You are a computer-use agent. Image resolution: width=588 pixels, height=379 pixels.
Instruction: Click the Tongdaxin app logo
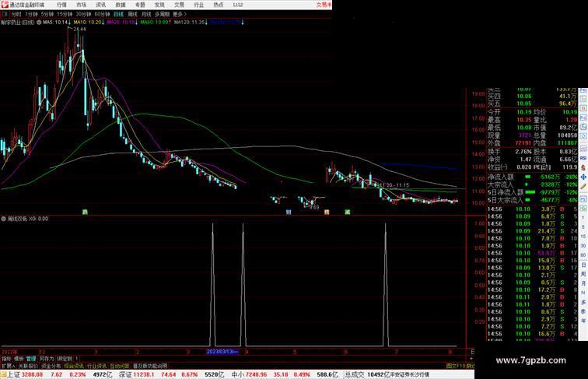[x=4, y=5]
